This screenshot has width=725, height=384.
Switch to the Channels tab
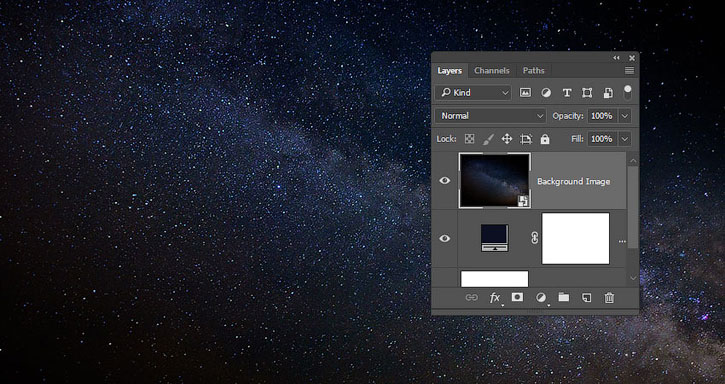click(x=492, y=71)
